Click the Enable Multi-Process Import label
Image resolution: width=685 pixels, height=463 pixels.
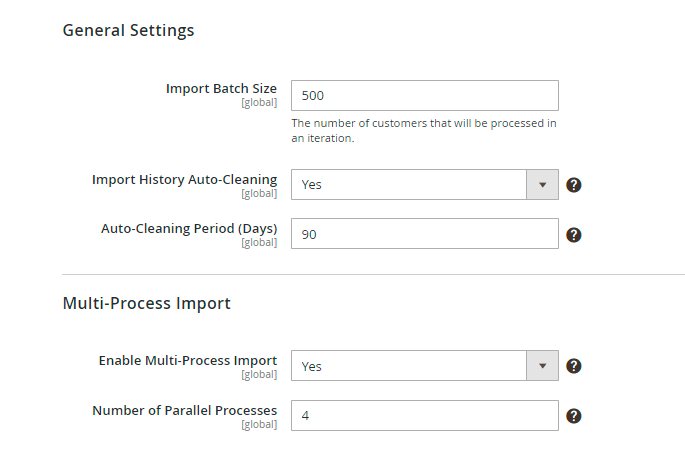pos(187,360)
